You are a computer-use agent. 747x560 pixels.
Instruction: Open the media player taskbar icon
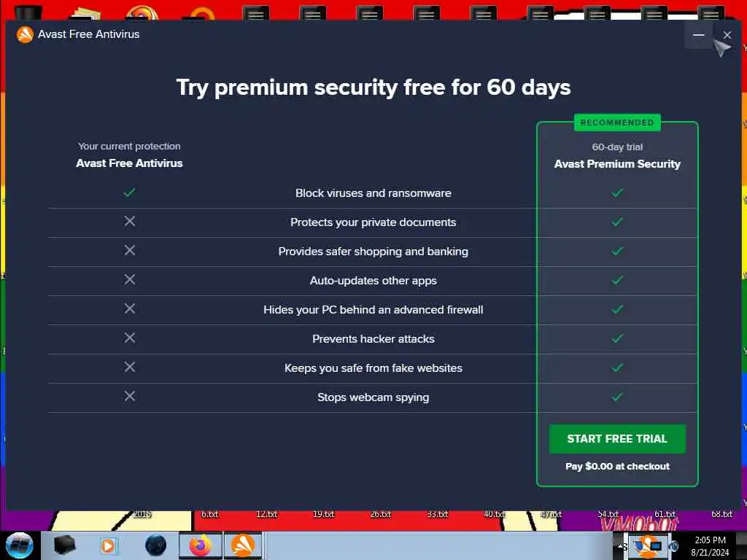click(108, 545)
